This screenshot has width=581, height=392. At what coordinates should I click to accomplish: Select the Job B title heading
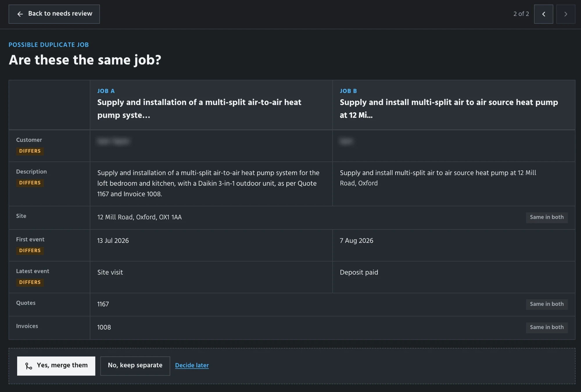tap(449, 109)
